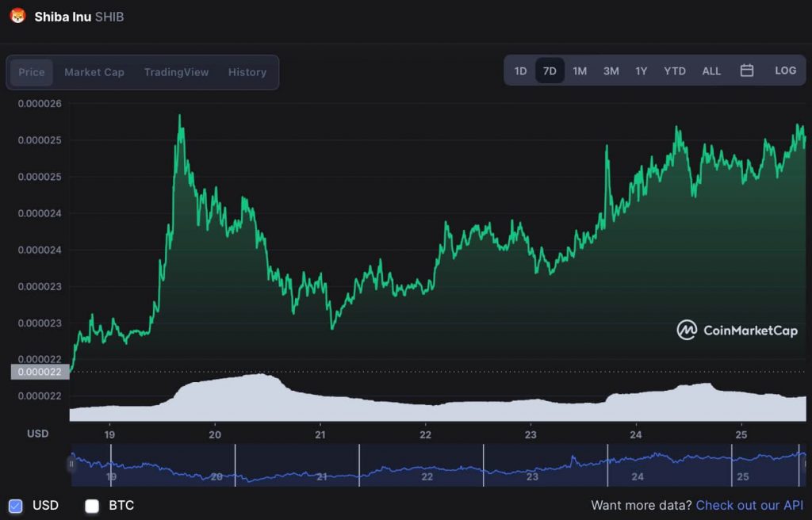Set the chart range to YTD
The height and width of the screenshot is (520, 812).
675,71
